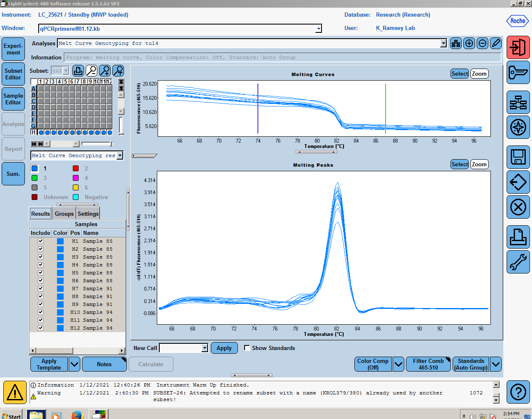Open the Window experiment dropdown

coord(319,29)
